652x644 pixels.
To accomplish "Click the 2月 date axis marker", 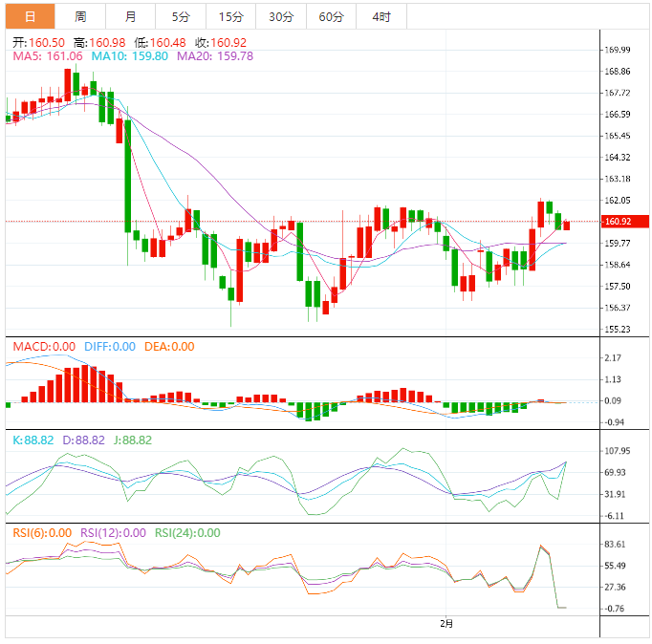I will pyautogui.click(x=446, y=623).
